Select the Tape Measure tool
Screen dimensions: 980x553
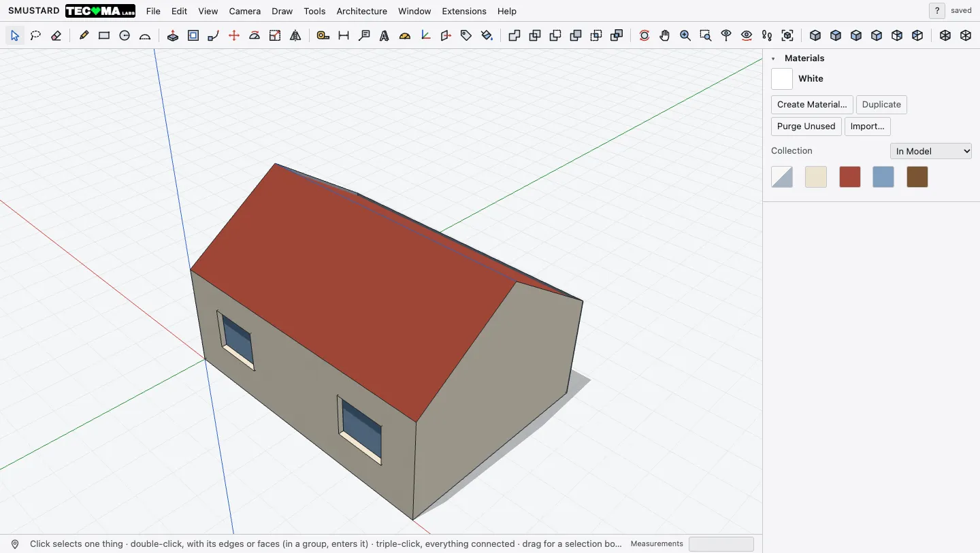click(x=323, y=35)
